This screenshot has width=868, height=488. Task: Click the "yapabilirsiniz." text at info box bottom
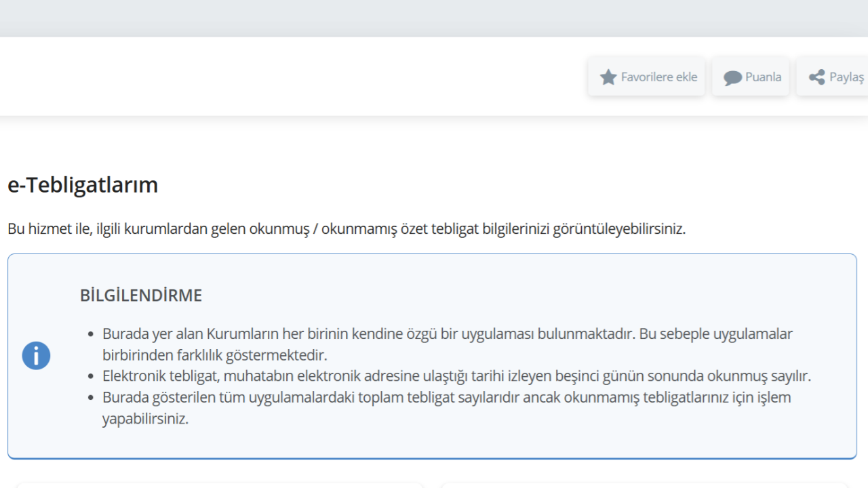(x=145, y=419)
